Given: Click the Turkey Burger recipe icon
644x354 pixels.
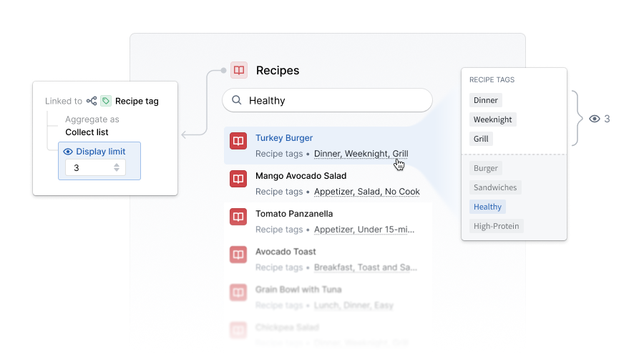Looking at the screenshot, I should (238, 141).
